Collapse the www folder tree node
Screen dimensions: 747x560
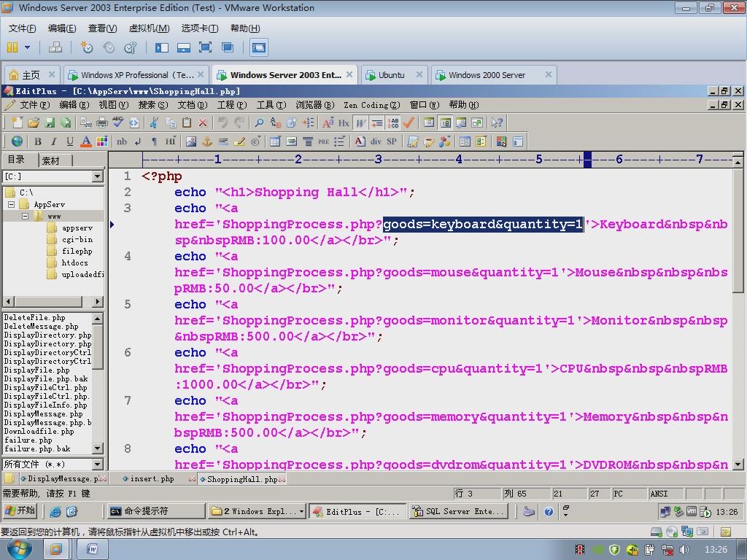pos(26,216)
